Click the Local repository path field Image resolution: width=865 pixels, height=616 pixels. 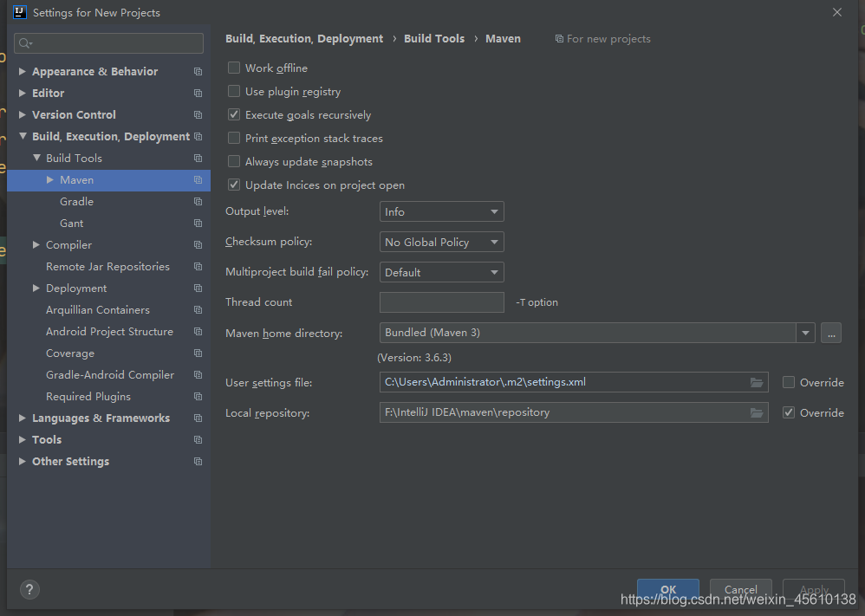coord(574,412)
